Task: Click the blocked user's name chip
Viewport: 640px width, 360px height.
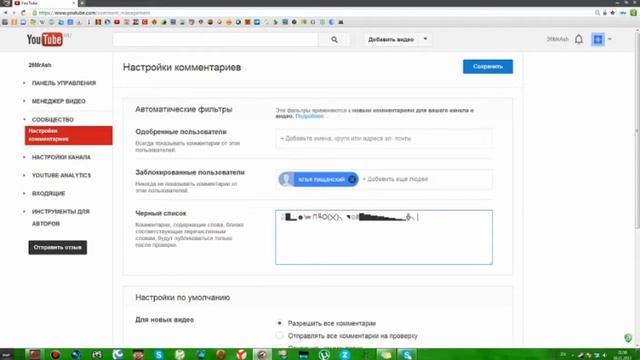Action: pos(318,179)
